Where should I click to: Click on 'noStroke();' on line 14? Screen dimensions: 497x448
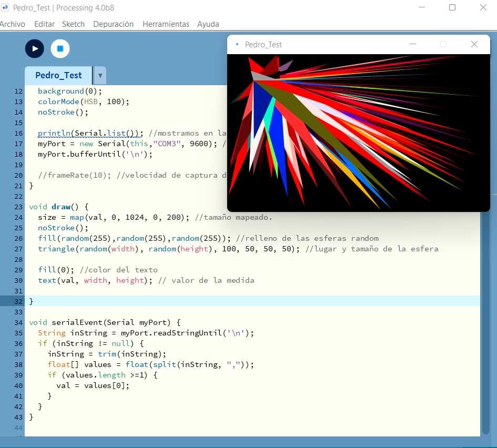tap(63, 112)
